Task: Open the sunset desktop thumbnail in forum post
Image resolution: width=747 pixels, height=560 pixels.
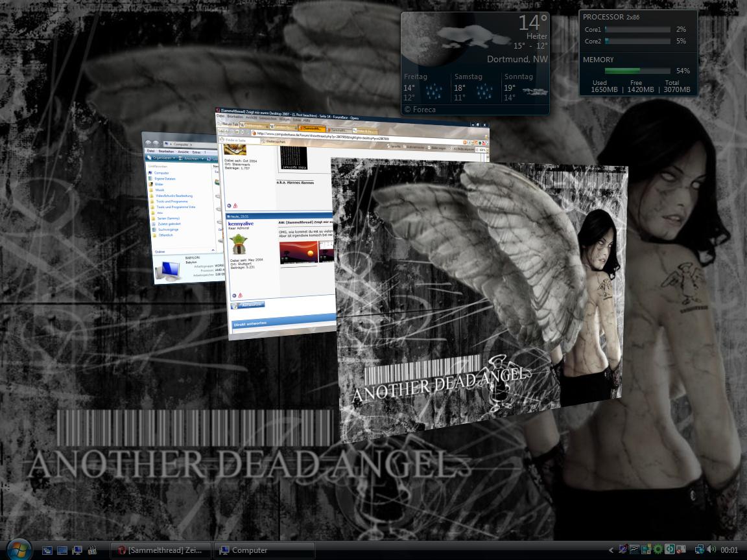Action: (298, 252)
